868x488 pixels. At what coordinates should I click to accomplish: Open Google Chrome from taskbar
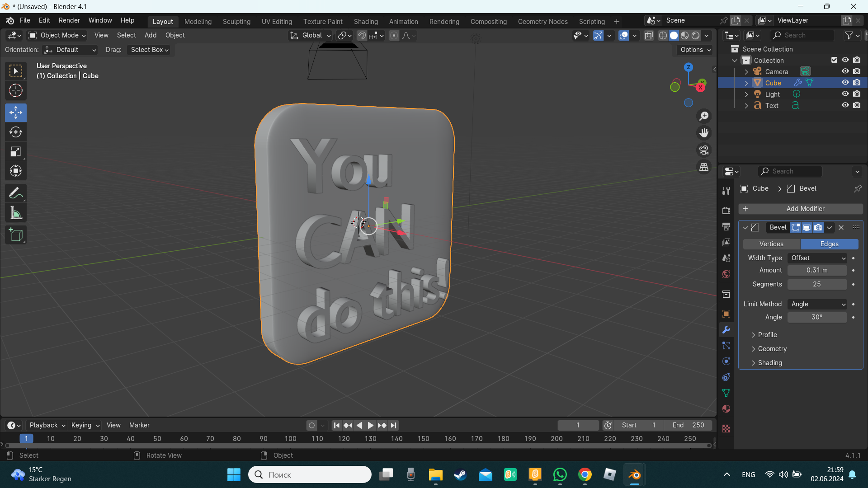[585, 474]
